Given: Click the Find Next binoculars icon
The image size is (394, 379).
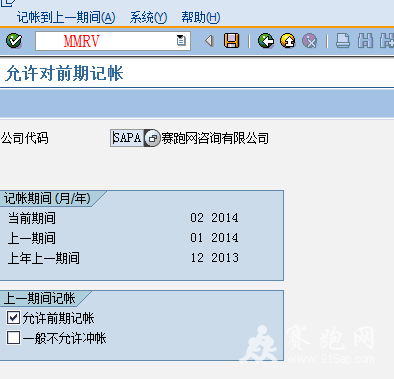Looking at the screenshot, I should tap(387, 41).
